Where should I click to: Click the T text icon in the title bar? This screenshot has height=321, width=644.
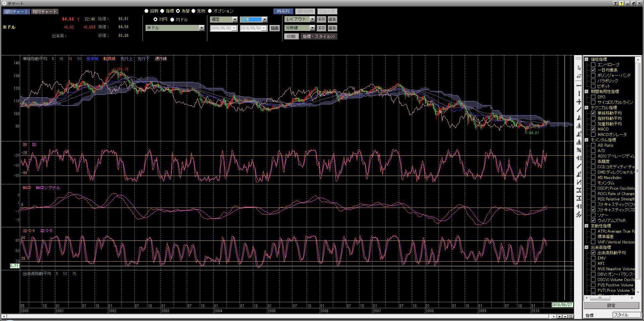[x=615, y=3]
